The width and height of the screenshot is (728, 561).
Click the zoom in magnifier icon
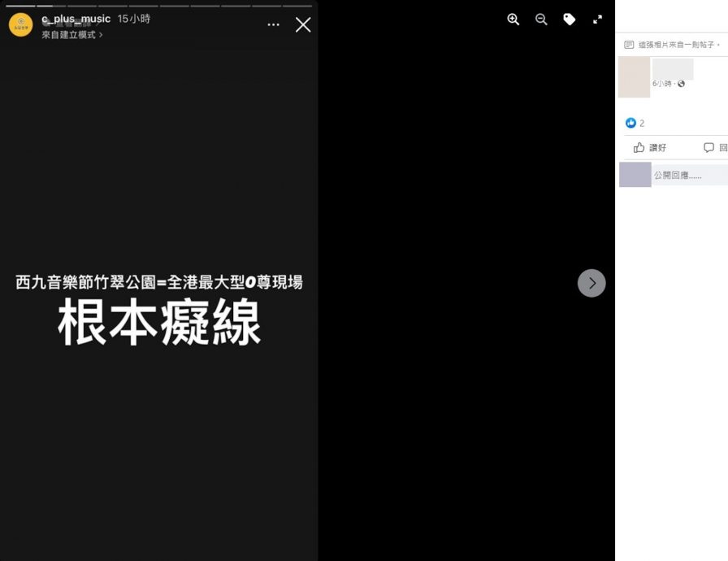click(x=513, y=19)
